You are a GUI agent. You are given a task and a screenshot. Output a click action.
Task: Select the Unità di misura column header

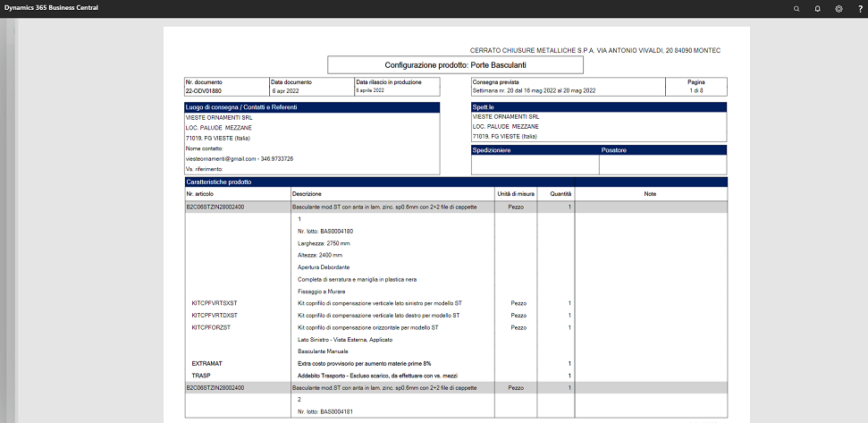coord(516,194)
